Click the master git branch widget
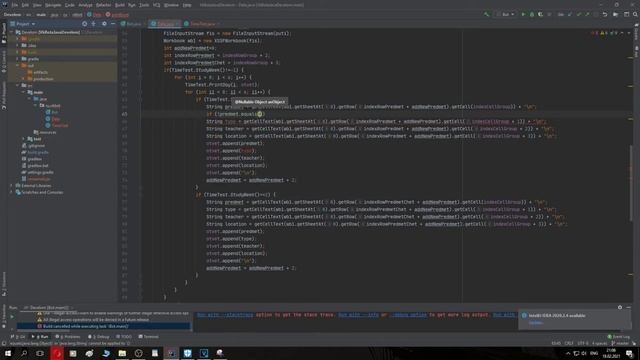The height and width of the screenshot is (360, 640). point(620,343)
